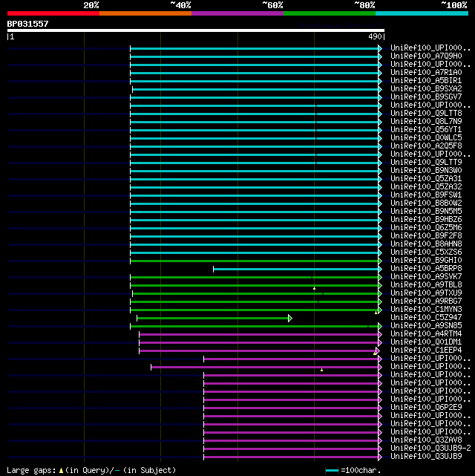This screenshot has height=476, width=475.
Task: Click the yellow gap marker on C1MYN3 row
Action: [x=376, y=313]
